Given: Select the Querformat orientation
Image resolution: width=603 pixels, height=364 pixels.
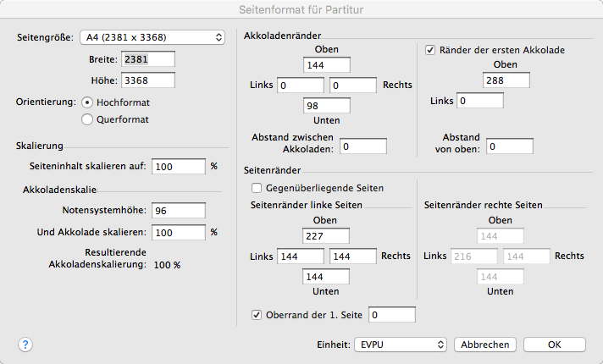Looking at the screenshot, I should tap(86, 119).
